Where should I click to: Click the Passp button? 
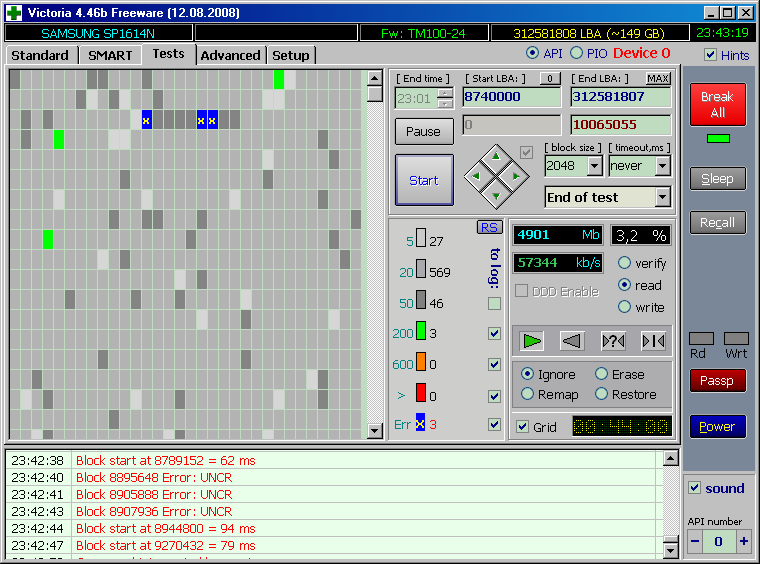717,381
